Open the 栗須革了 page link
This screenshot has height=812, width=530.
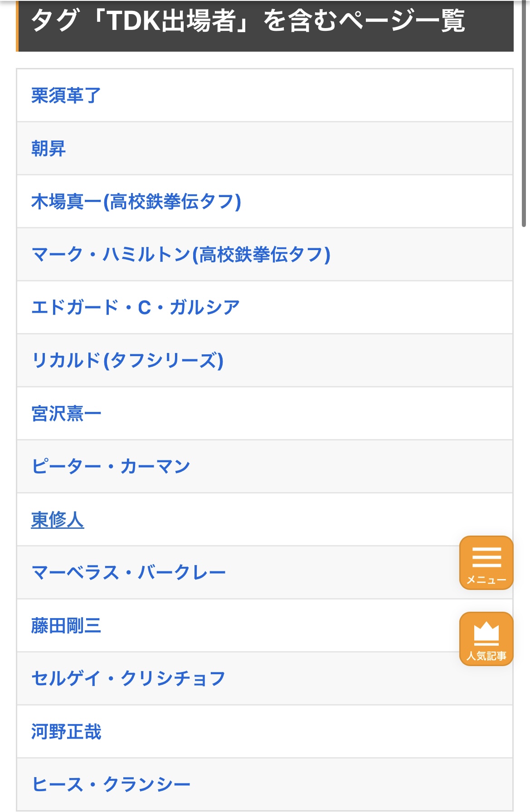pos(66,96)
